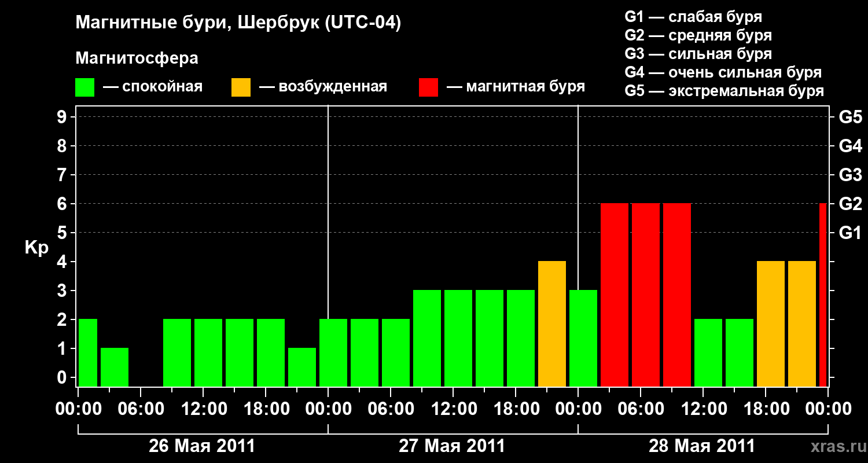Click the '— спокойная' legend label
868x463 pixels.
(153, 87)
